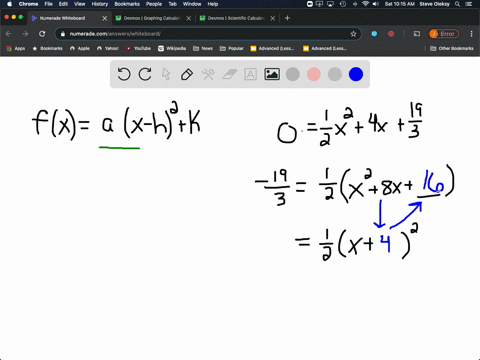Click the Sat 10:15 AM clock
480x360 pixels.
400,4
